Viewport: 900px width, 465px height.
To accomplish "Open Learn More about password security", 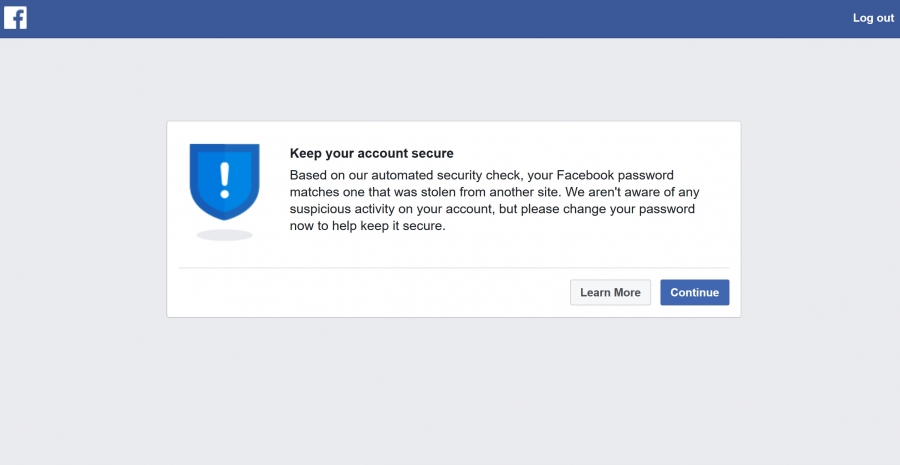I will click(610, 292).
